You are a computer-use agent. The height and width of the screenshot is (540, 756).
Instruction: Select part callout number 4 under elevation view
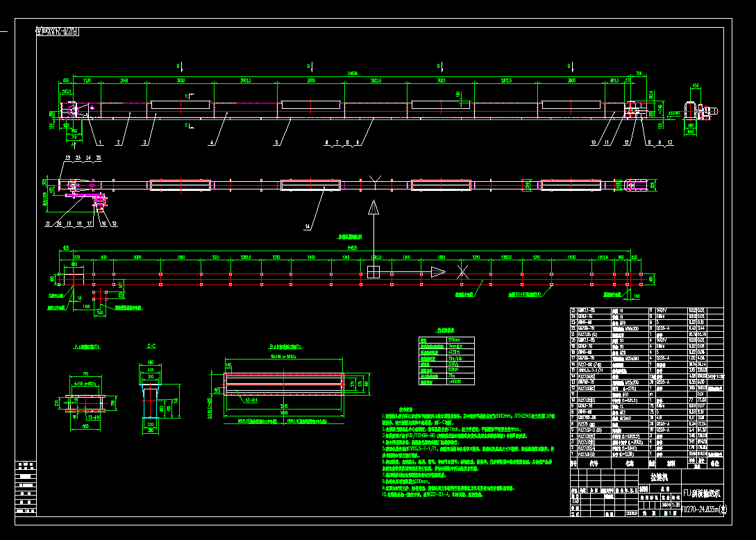pos(211,142)
